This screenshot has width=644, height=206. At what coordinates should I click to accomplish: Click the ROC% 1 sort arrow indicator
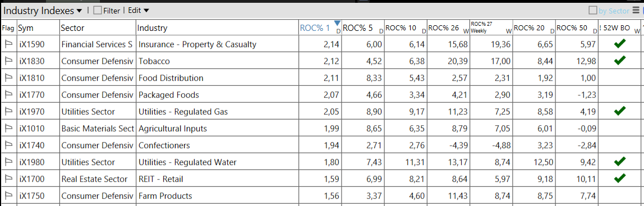[337, 23]
